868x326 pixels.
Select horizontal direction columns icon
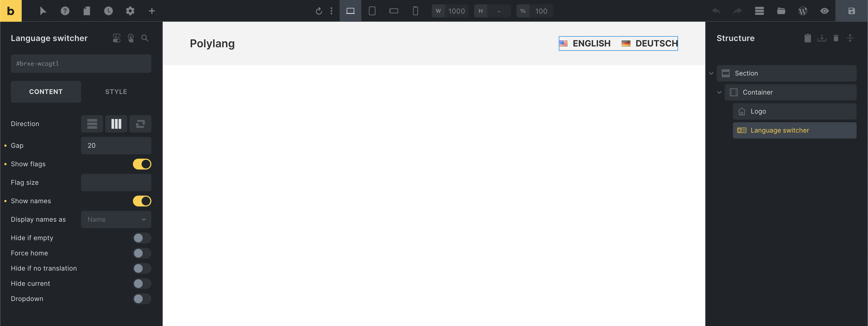click(x=116, y=124)
